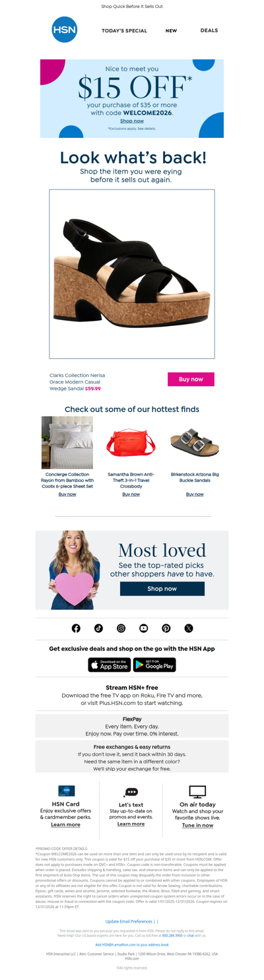Open the Today's Special menu item
This screenshot has width=264, height=980.
click(x=124, y=30)
